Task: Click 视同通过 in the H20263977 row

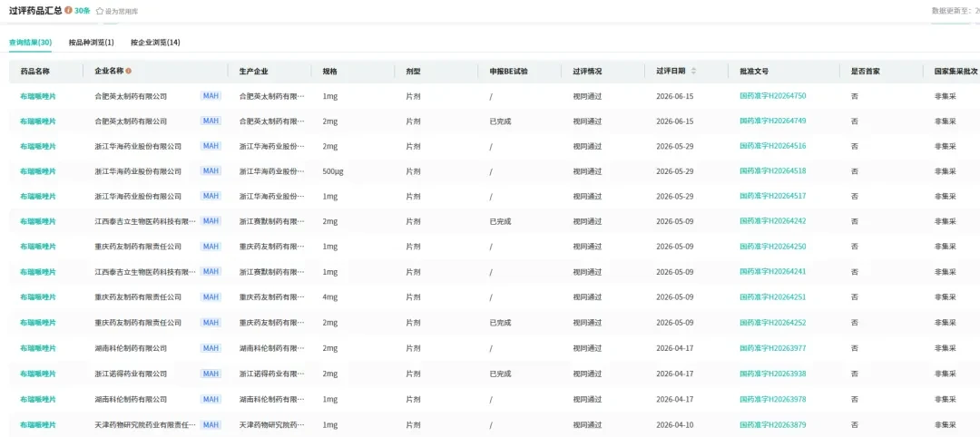Action: pos(587,348)
